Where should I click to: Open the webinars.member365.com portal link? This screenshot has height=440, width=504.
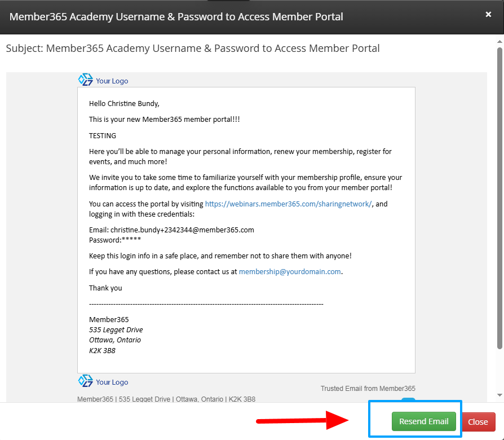[x=288, y=204]
